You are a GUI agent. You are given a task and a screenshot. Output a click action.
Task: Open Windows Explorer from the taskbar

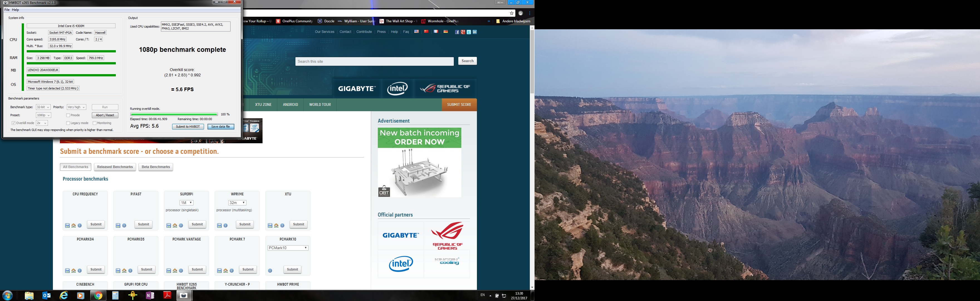29,295
